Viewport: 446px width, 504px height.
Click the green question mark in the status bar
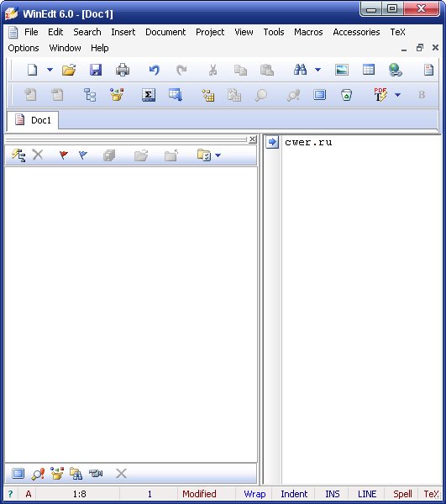tap(10, 494)
